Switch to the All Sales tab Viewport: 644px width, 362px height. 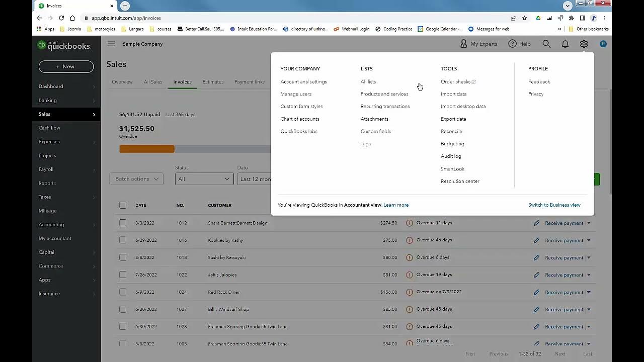click(x=153, y=82)
